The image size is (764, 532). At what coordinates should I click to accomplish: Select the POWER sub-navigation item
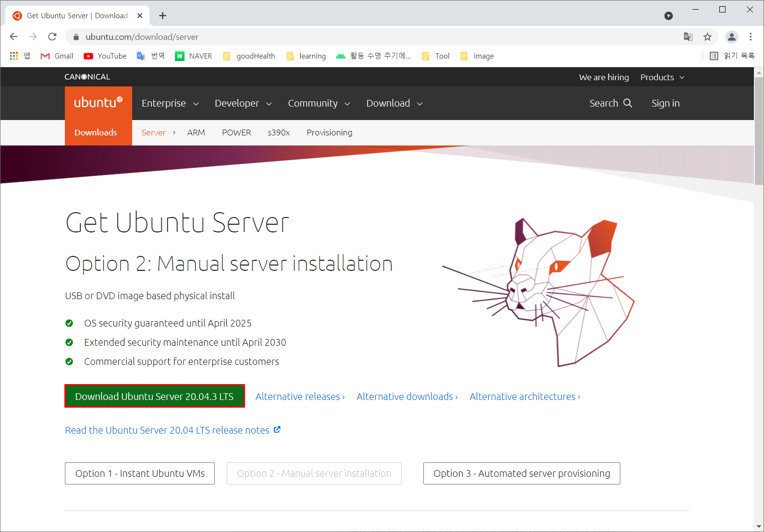[x=236, y=133]
